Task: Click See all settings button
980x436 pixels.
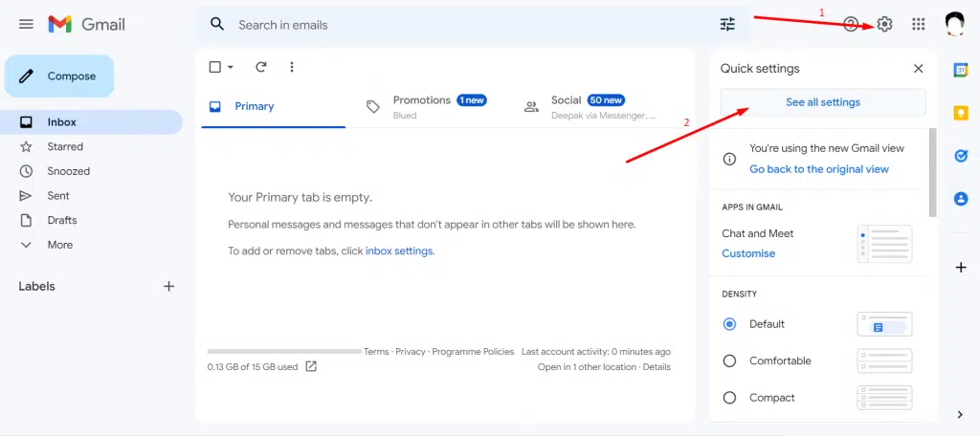Action: [x=823, y=102]
